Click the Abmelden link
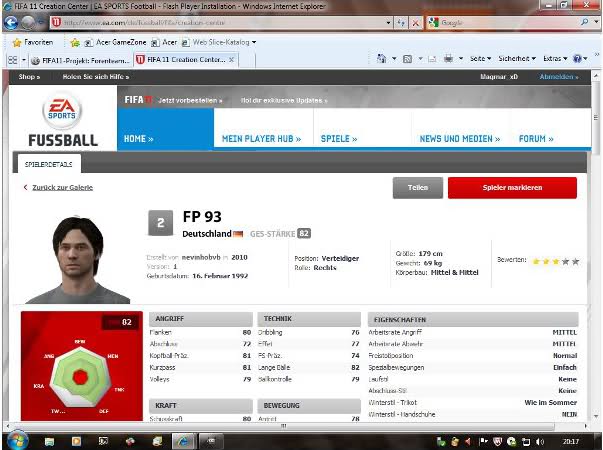Image resolution: width=603 pixels, height=450 pixels. [559, 77]
